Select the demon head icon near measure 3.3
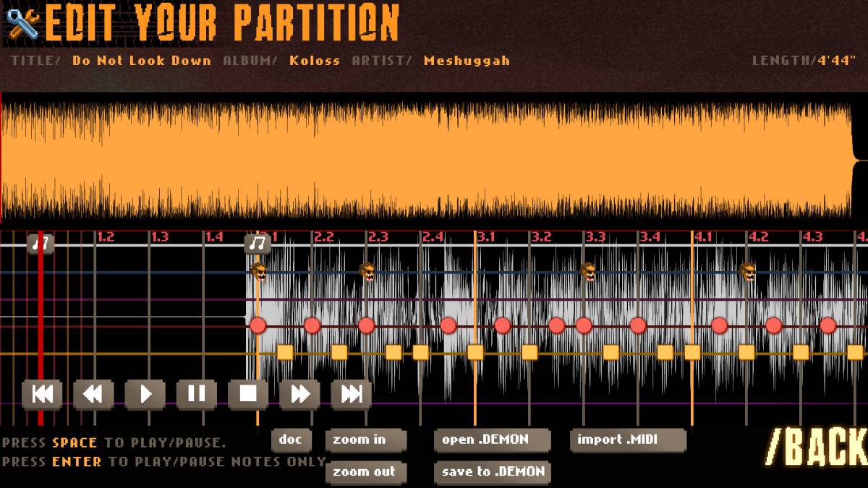This screenshot has width=868, height=488. [x=588, y=272]
